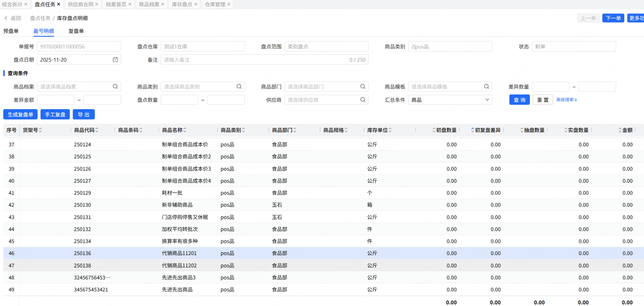Viewport: 644px width, 306px height.
Task: Click search icon in 商品类别 query field
Action: 239,87
